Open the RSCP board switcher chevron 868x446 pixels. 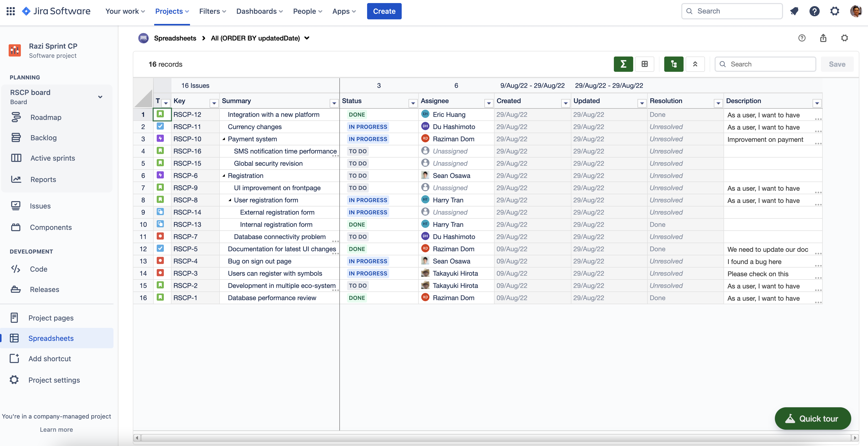tap(100, 97)
